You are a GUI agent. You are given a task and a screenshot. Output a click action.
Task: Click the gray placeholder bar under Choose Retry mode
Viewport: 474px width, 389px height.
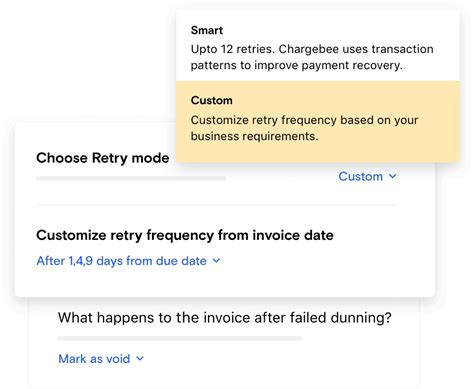(131, 178)
